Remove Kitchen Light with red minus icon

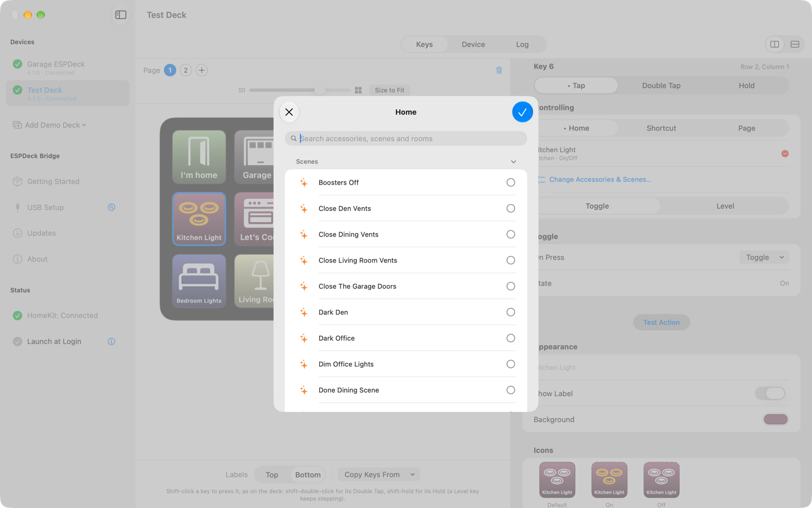click(785, 154)
